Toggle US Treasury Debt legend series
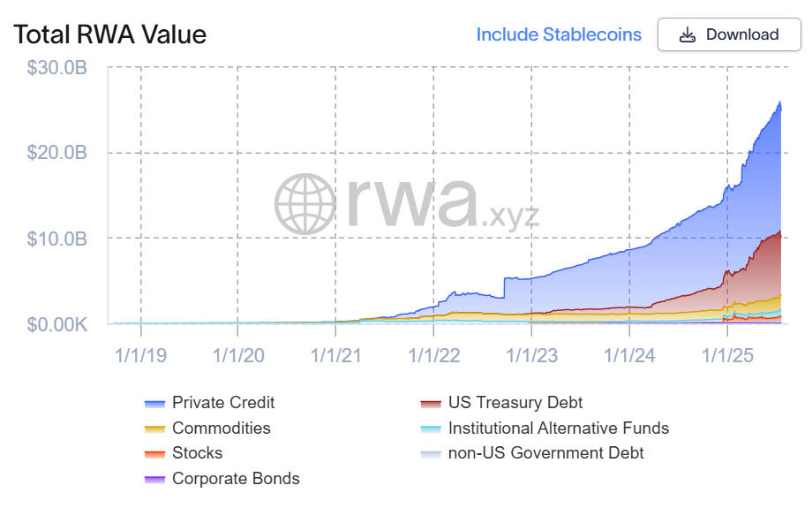The image size is (812, 508). (515, 403)
